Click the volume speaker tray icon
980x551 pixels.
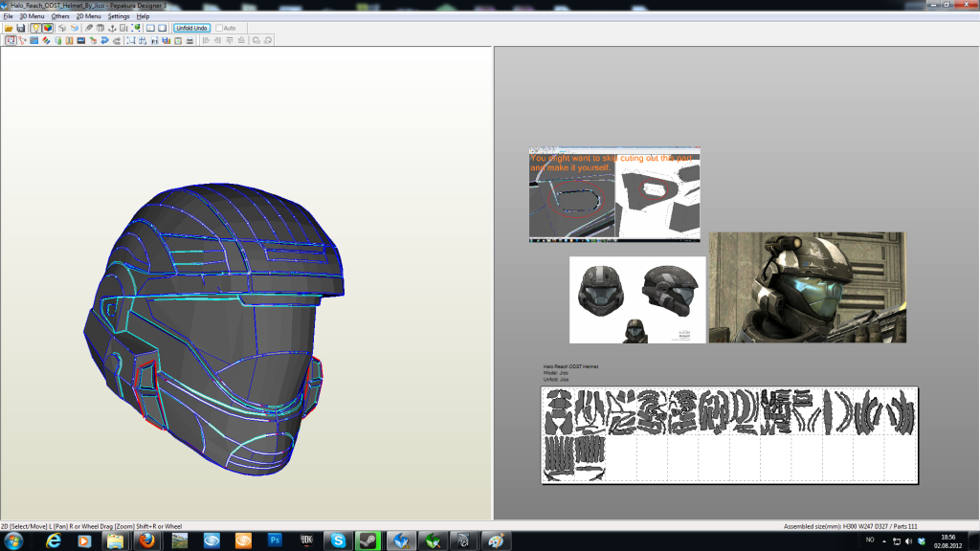(x=909, y=541)
